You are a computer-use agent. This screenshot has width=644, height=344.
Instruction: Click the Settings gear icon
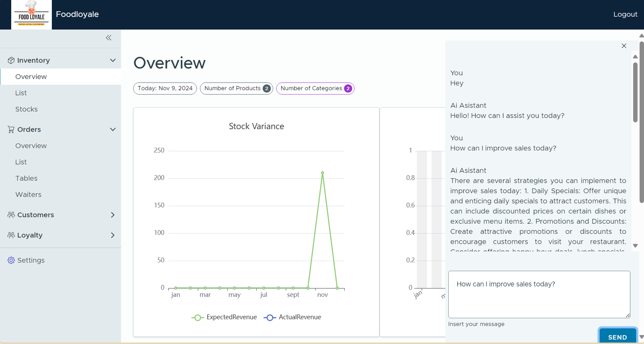11,260
